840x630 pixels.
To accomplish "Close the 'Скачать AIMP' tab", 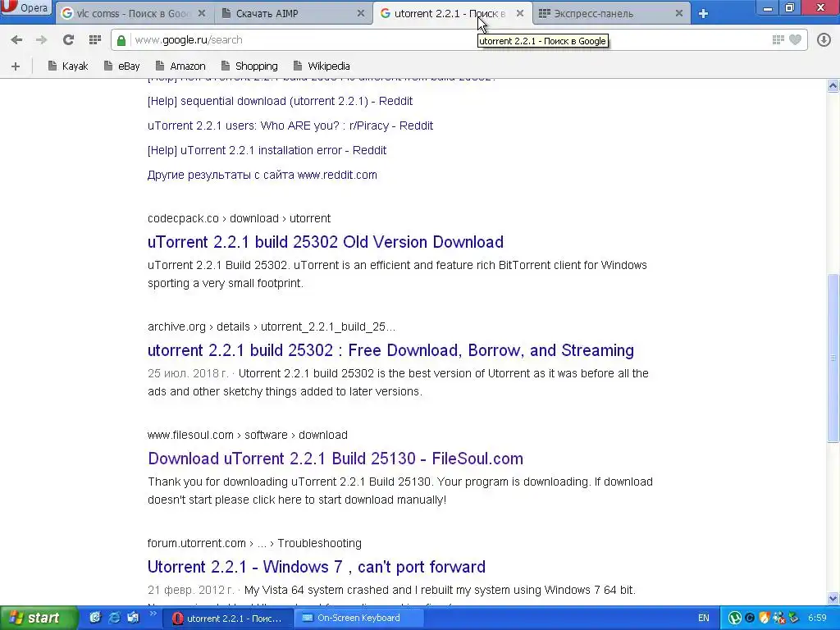I will pos(361,13).
